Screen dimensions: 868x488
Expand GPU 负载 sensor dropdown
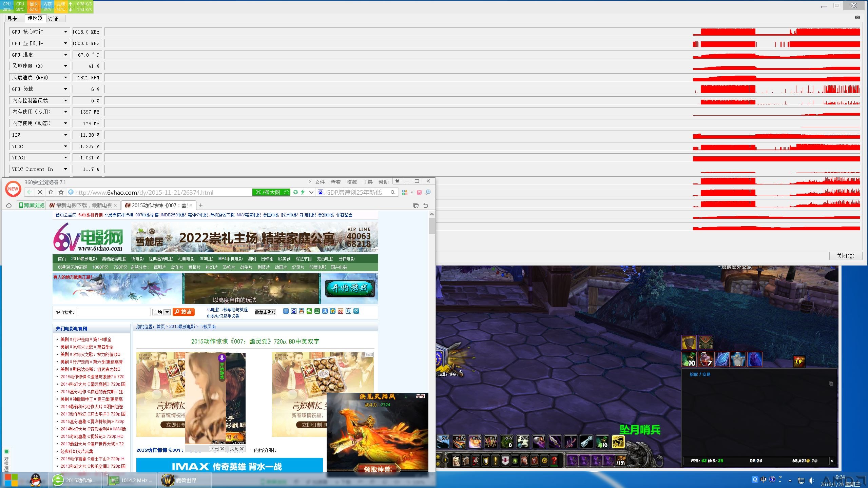tap(65, 89)
